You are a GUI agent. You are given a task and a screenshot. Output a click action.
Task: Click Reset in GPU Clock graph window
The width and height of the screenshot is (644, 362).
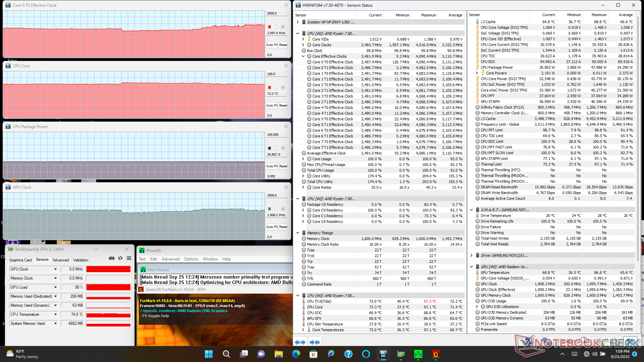pyautogui.click(x=283, y=227)
